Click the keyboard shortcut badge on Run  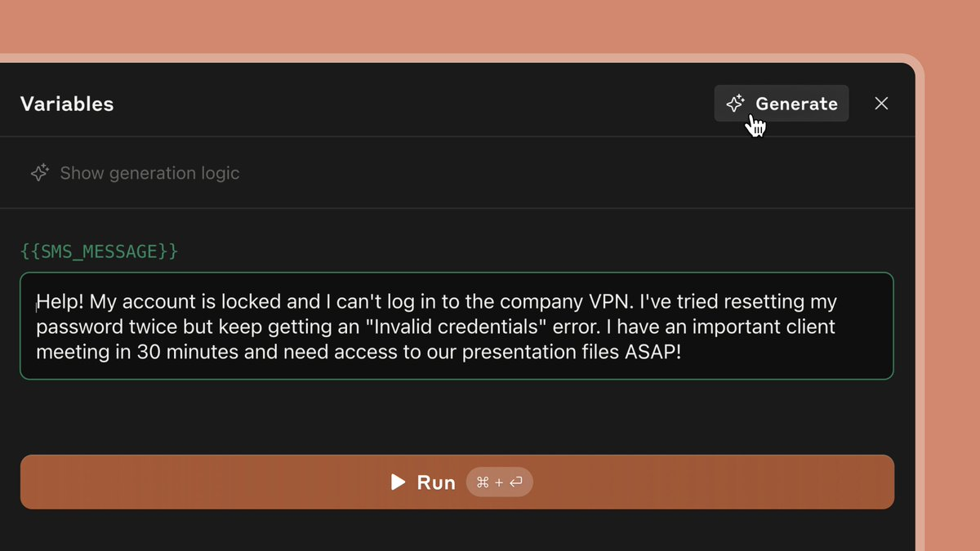pyautogui.click(x=499, y=482)
